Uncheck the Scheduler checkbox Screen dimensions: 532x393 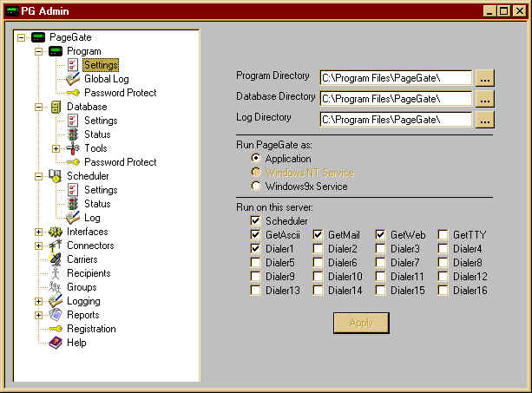pyautogui.click(x=256, y=221)
